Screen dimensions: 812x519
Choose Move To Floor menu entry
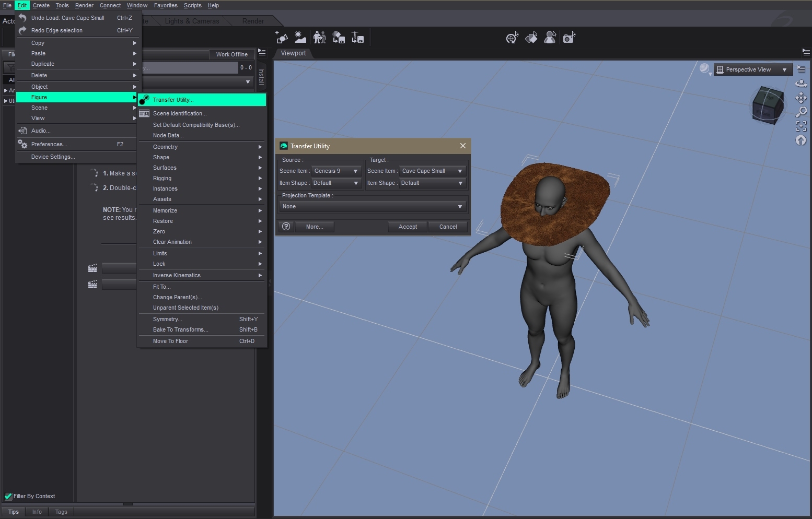[170, 341]
